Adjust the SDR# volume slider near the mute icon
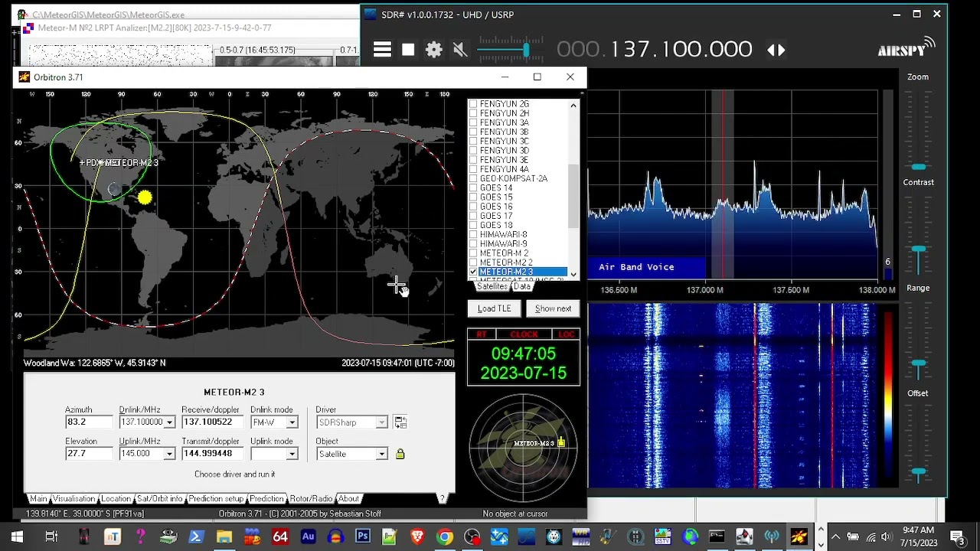 (526, 50)
